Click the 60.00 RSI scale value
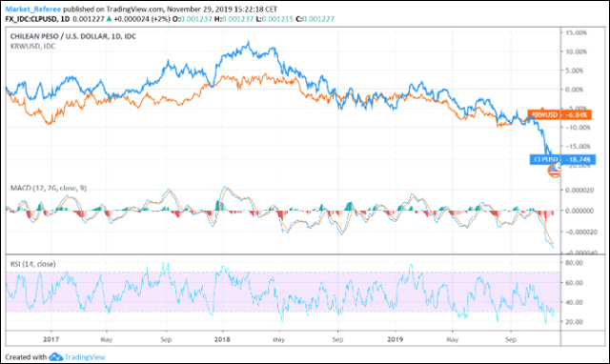The width and height of the screenshot is (610, 364). point(574,283)
